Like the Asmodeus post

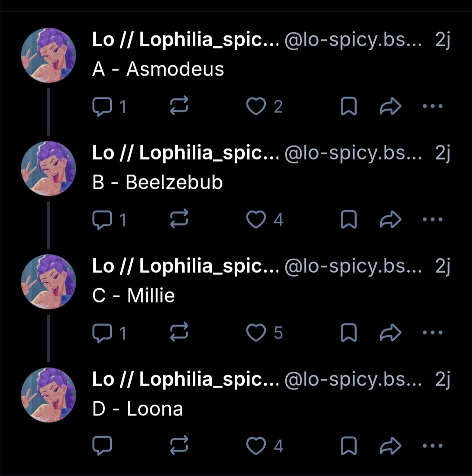pos(256,106)
